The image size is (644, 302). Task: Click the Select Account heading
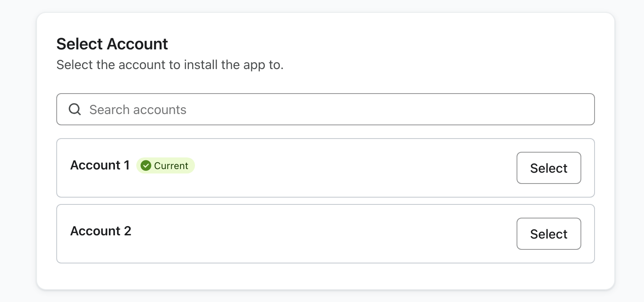tap(112, 44)
